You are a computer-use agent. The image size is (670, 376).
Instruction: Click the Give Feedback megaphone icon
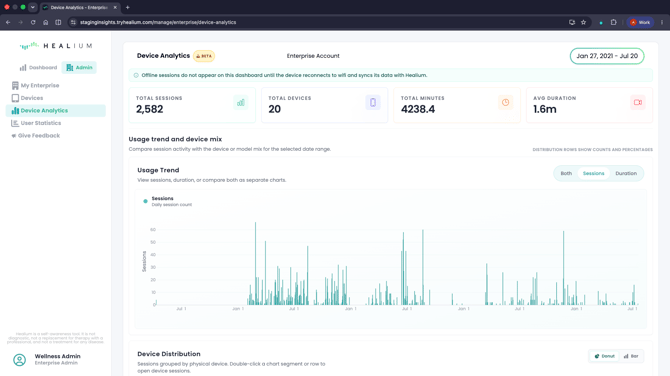coord(14,136)
